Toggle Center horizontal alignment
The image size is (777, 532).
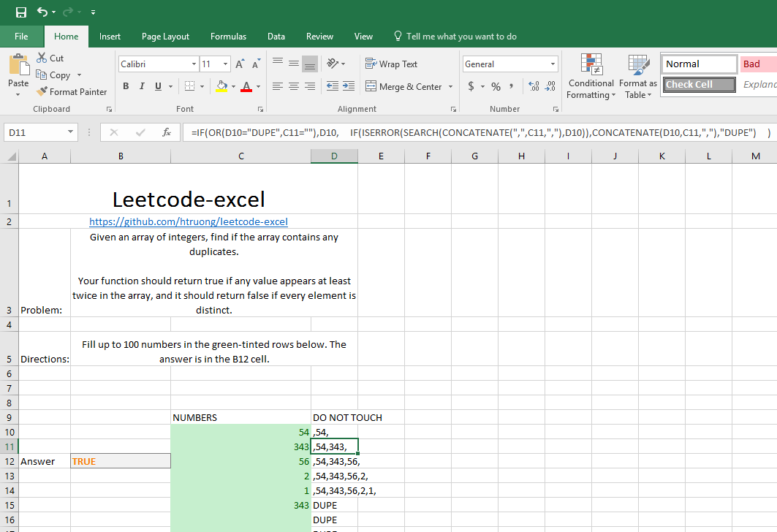(293, 86)
